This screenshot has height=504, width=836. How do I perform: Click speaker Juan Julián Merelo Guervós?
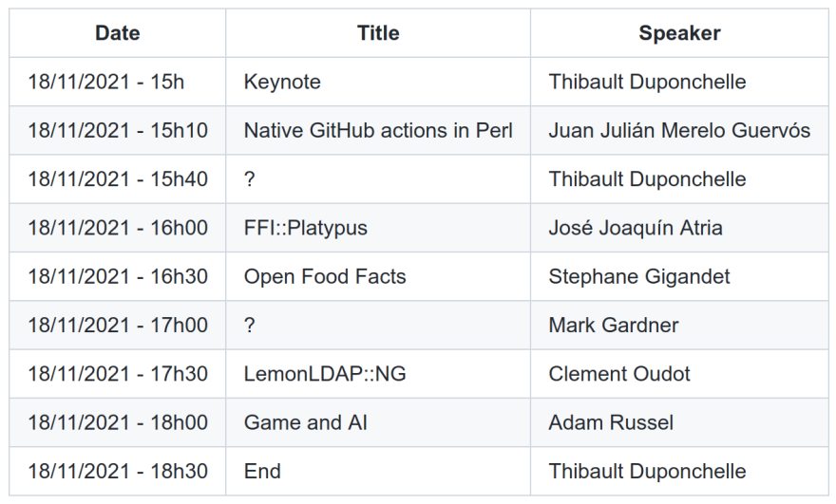(679, 131)
